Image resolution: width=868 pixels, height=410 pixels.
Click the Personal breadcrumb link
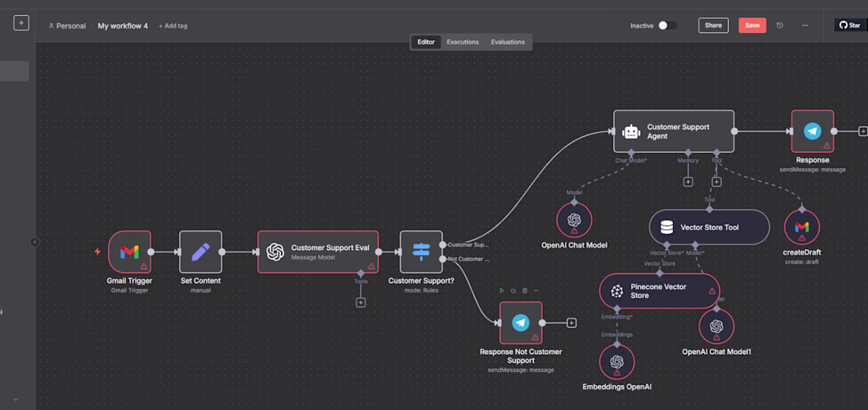[x=67, y=25]
